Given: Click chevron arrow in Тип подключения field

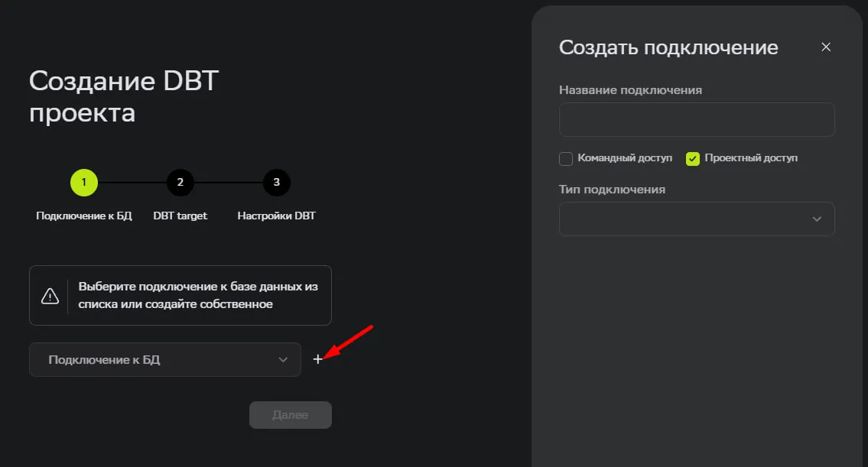Looking at the screenshot, I should pyautogui.click(x=817, y=219).
